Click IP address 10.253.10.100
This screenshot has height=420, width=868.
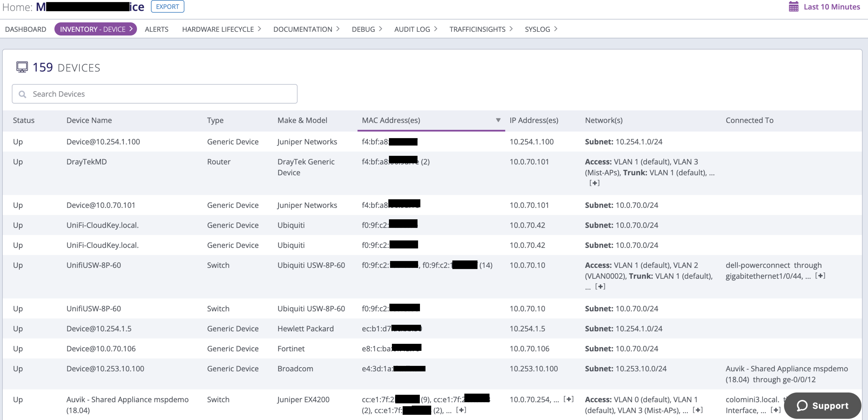(x=534, y=369)
